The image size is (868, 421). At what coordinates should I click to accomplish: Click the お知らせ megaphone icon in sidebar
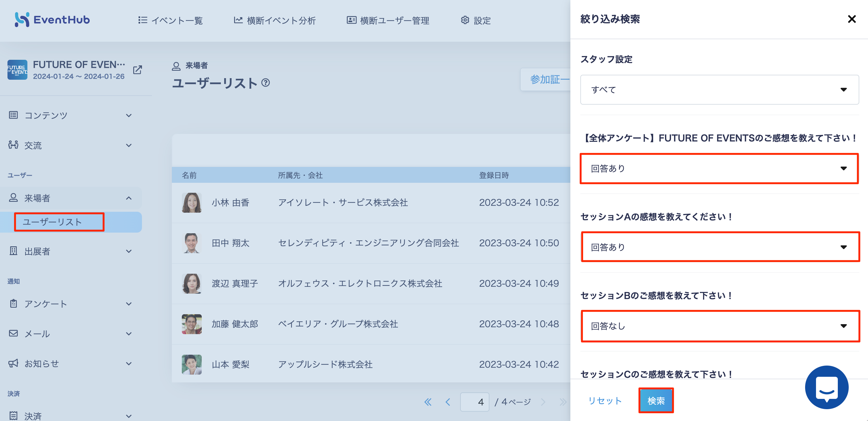coord(13,363)
